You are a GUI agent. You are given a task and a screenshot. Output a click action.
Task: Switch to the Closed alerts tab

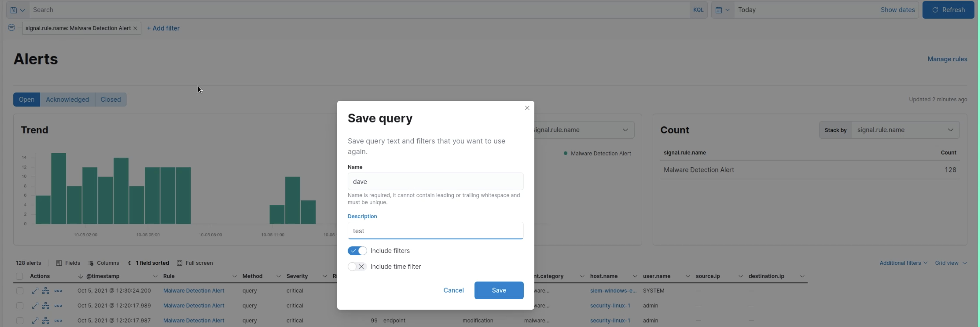click(110, 99)
